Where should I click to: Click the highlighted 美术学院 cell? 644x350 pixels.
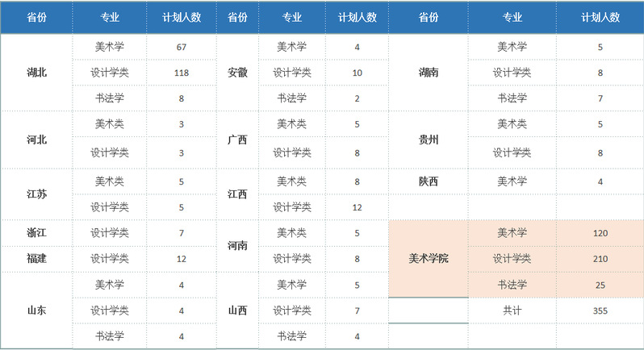pyautogui.click(x=429, y=259)
